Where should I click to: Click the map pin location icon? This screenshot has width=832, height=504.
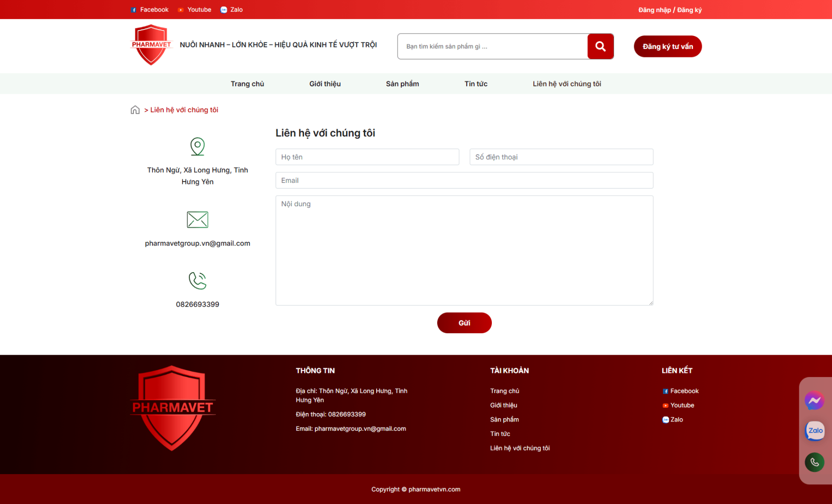(197, 147)
